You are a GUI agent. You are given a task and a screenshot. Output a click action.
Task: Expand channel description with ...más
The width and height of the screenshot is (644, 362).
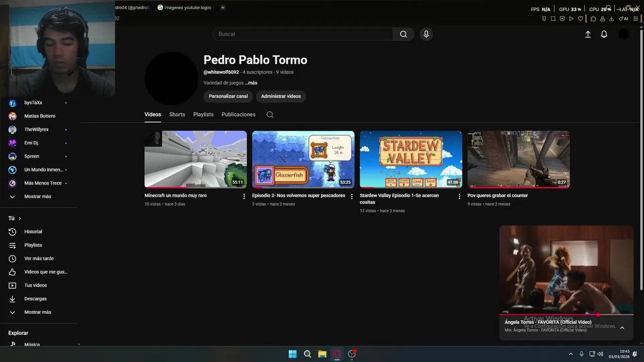pos(251,83)
